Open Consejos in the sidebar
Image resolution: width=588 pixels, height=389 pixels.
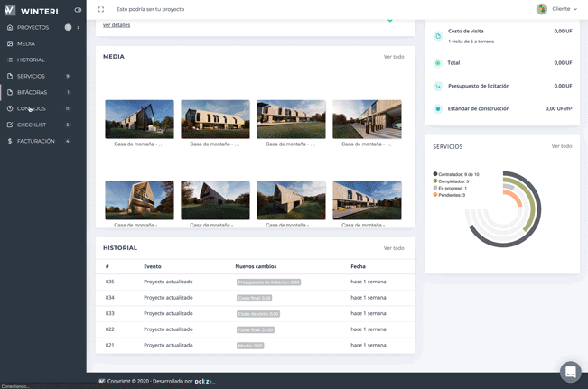31,108
